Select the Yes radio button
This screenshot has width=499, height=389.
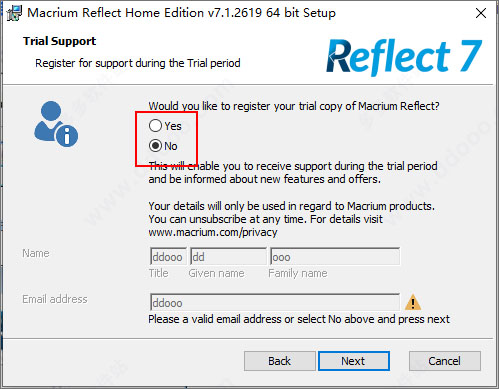tap(155, 126)
